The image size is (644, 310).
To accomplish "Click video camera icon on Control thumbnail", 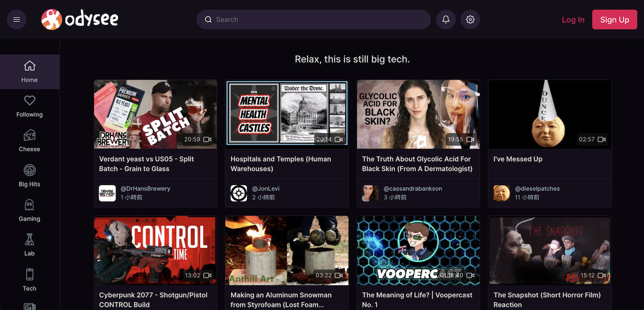I will pos(207,275).
